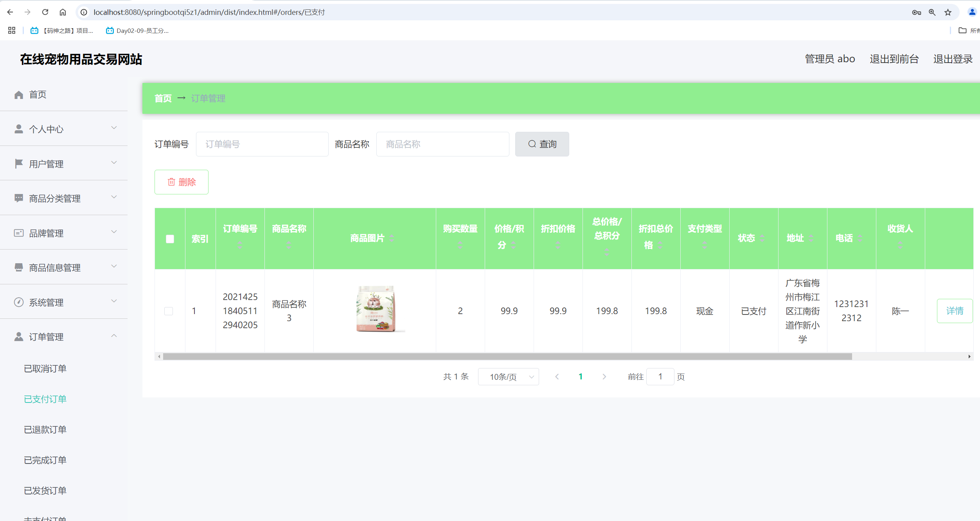The image size is (980, 521).
Task: Click the red 删除 button
Action: click(182, 182)
